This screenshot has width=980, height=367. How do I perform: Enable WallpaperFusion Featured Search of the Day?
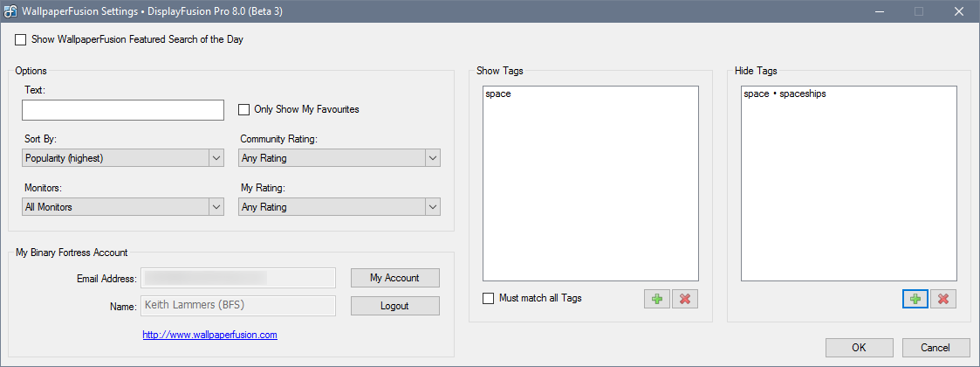click(21, 40)
